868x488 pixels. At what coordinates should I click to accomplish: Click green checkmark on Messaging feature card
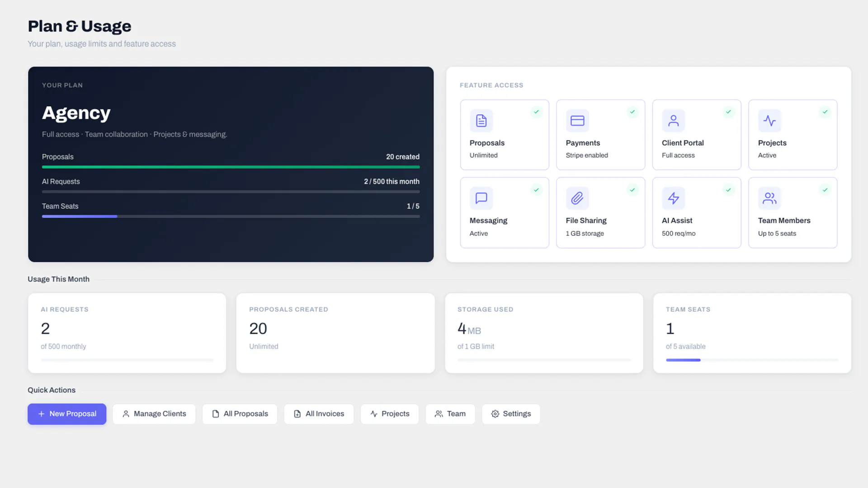(536, 190)
